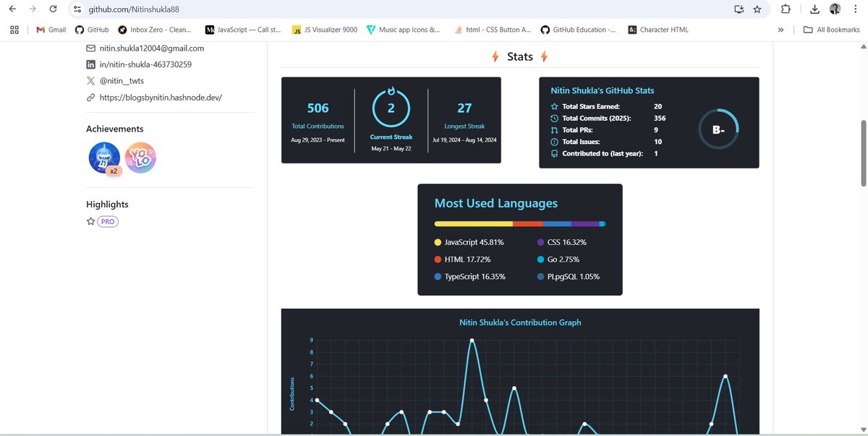Click the PLpgSQL 1.05% label
868x436 pixels.
click(x=574, y=277)
